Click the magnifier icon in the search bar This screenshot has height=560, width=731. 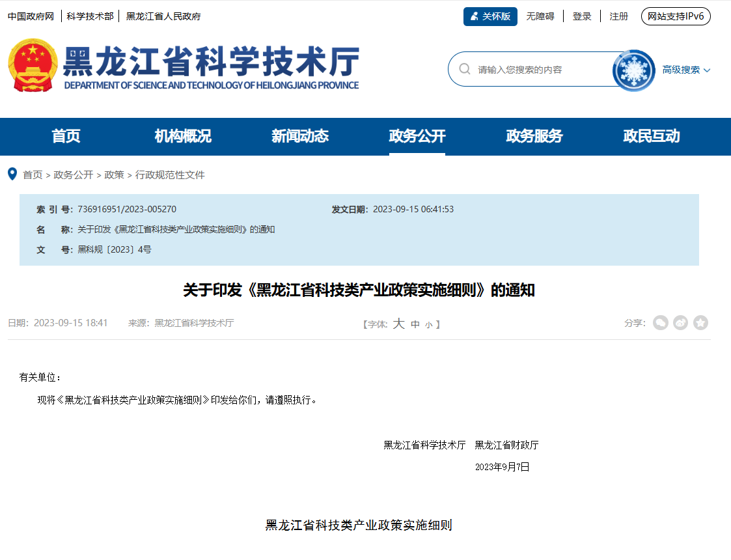465,68
